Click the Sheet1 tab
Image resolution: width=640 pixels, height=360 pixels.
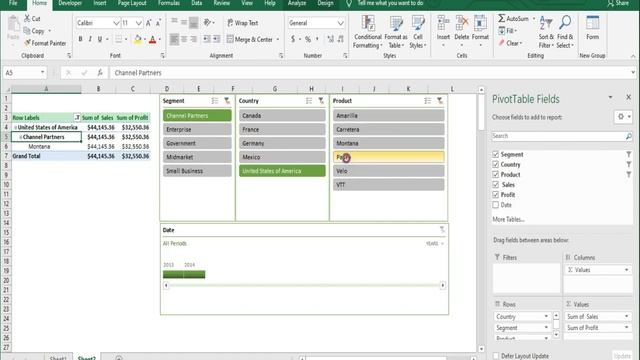click(x=58, y=358)
